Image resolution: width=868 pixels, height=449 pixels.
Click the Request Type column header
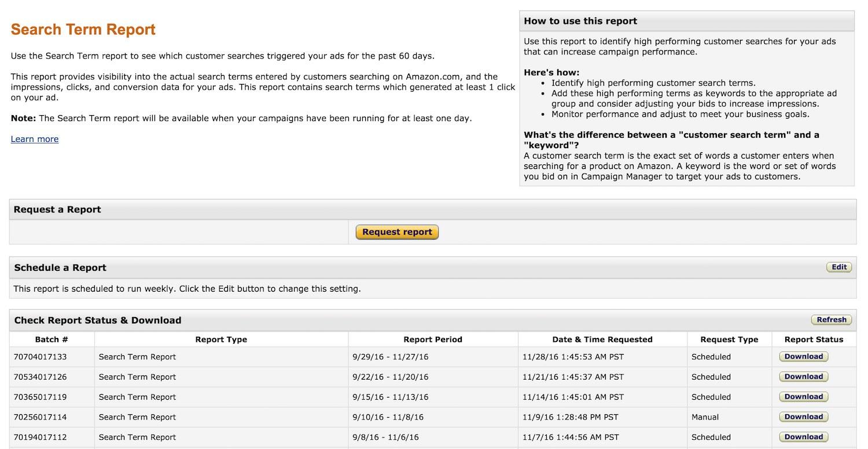point(729,340)
